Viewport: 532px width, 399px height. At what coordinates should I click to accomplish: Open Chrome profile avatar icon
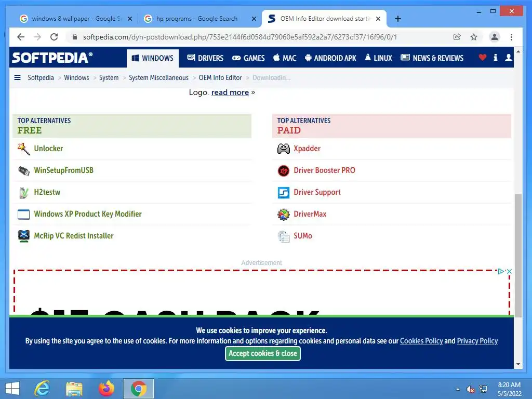[x=495, y=37]
